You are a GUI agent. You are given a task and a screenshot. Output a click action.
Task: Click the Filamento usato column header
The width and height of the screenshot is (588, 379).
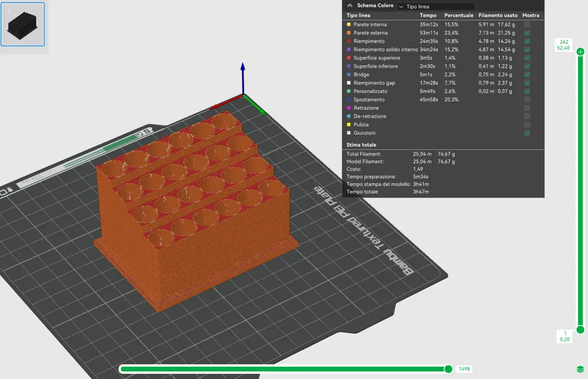497,15
